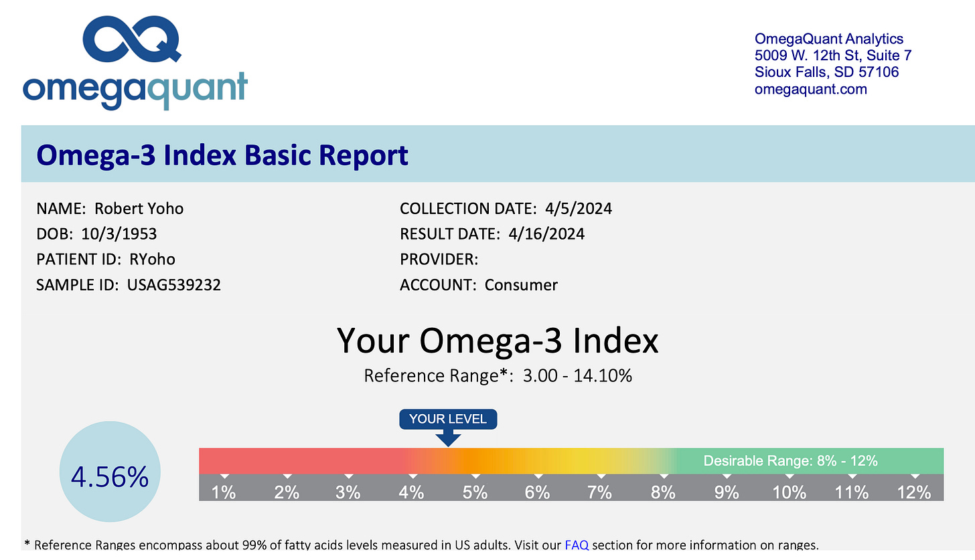Click the 12% tick on the scale

[914, 492]
